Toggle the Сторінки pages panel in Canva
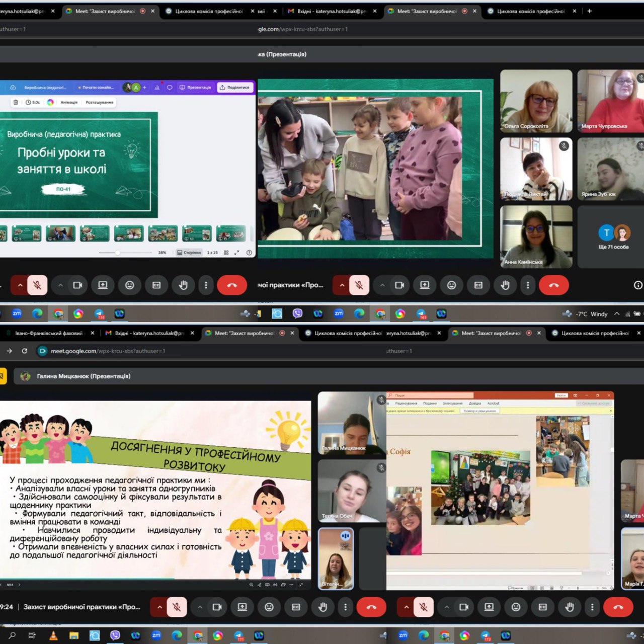Viewport: 644px width, 644px height. click(x=189, y=253)
